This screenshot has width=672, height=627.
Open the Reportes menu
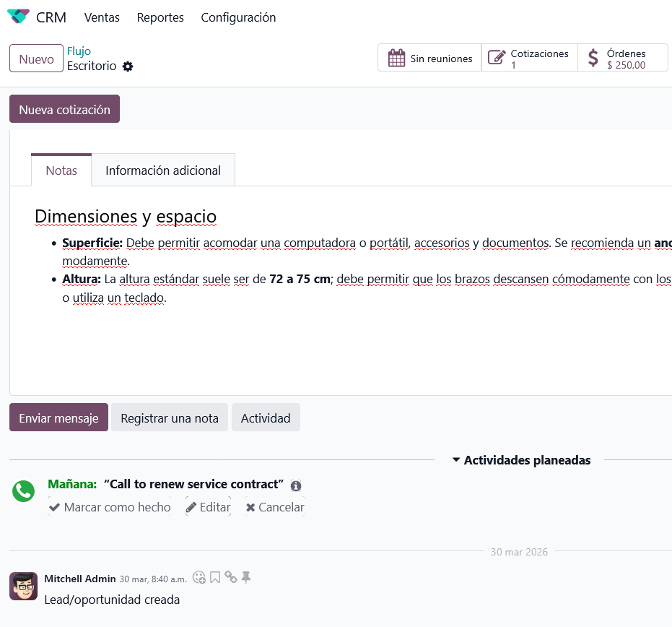(x=160, y=17)
